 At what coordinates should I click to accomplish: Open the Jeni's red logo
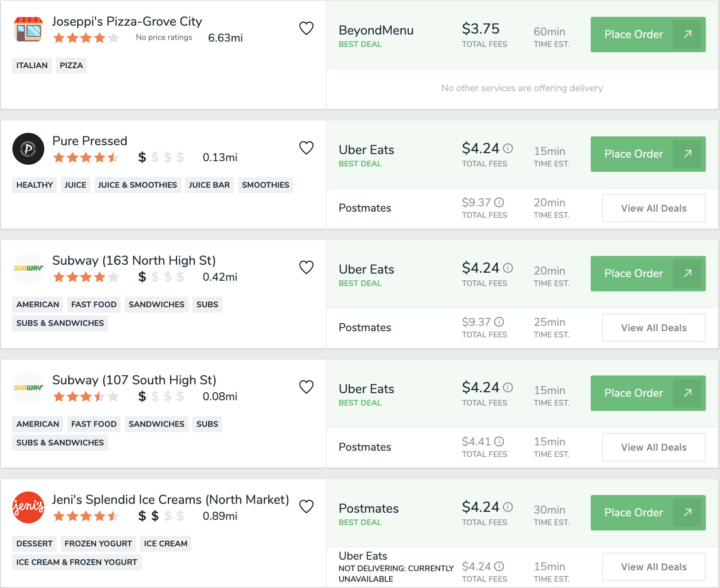coord(28,507)
